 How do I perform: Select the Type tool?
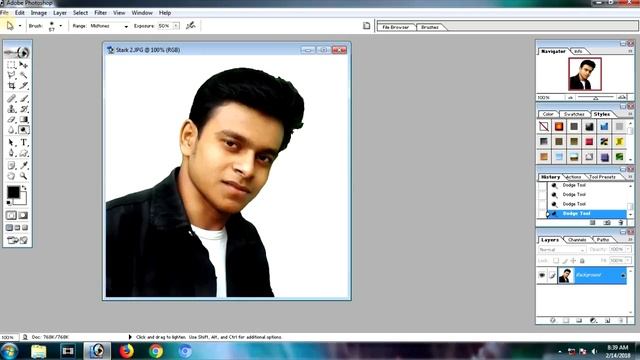point(24,142)
